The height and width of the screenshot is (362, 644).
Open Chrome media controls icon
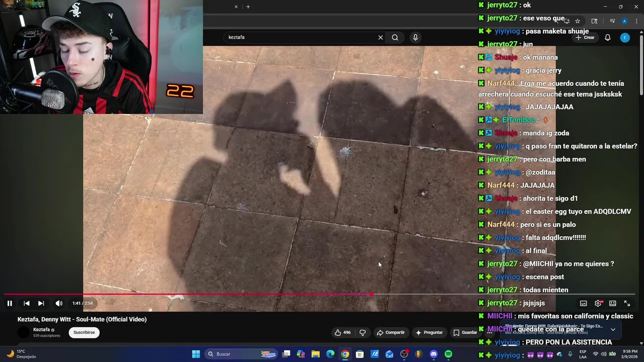[x=612, y=21]
